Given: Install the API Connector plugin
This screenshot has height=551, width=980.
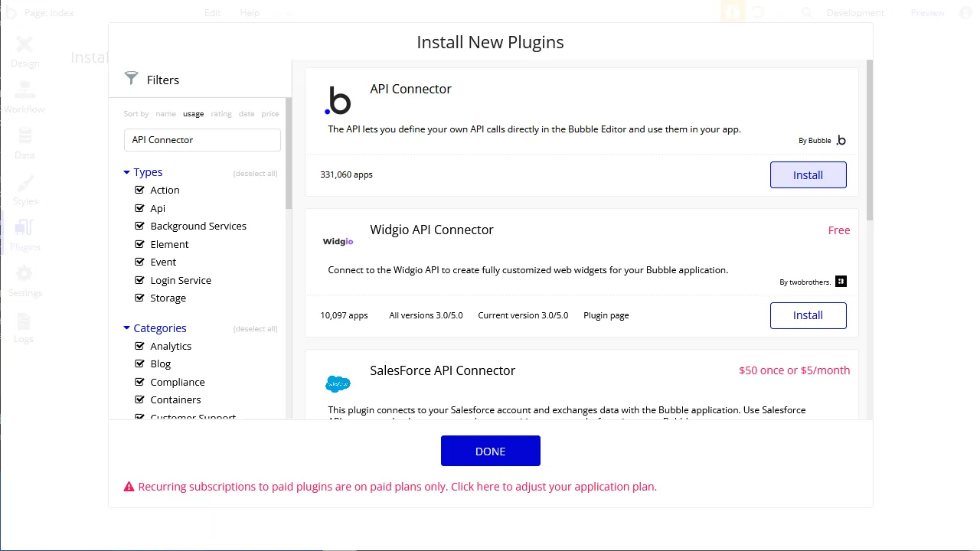Looking at the screenshot, I should pos(808,174).
